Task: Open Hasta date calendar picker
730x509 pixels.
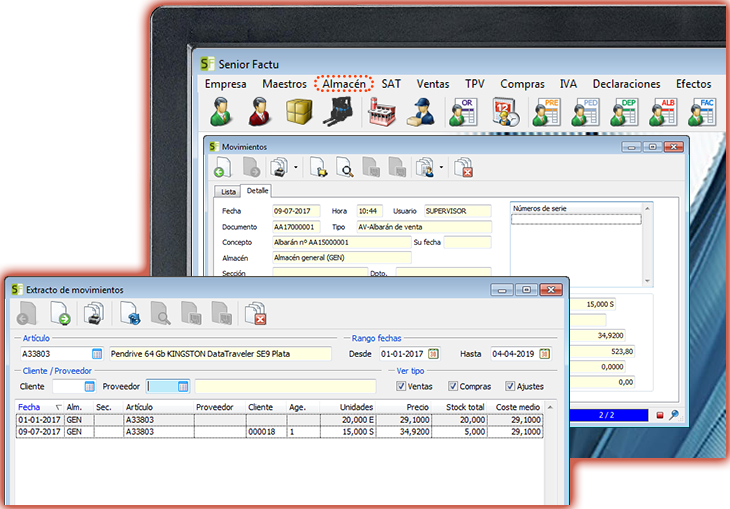Action: tap(544, 354)
